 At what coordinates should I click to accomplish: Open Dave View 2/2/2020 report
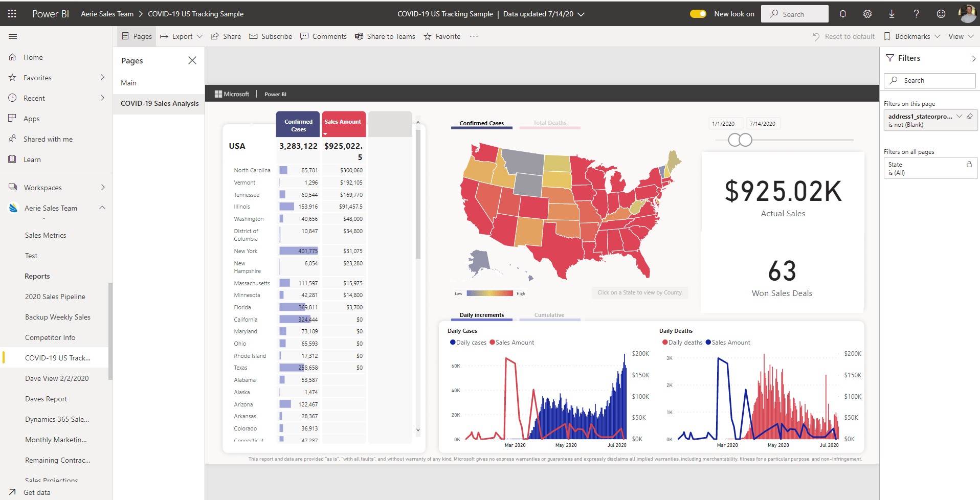tap(57, 378)
